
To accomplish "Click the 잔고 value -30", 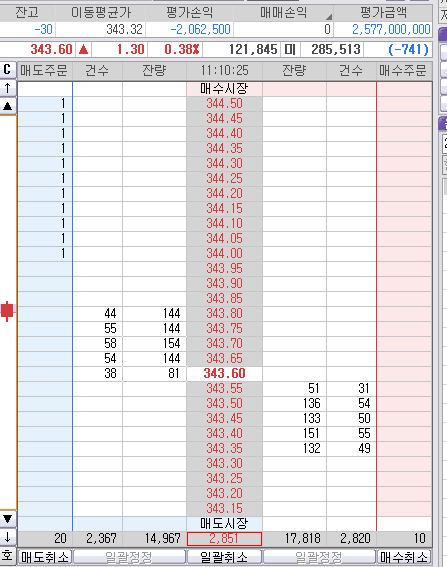I will (x=43, y=29).
